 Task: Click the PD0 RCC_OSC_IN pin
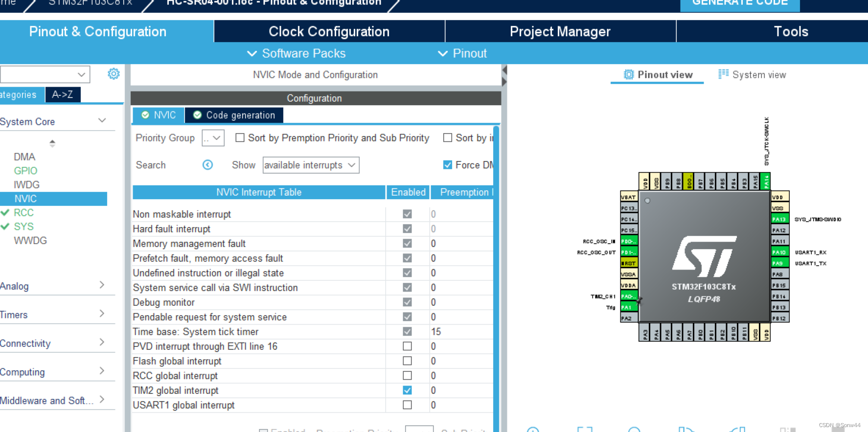pos(629,241)
